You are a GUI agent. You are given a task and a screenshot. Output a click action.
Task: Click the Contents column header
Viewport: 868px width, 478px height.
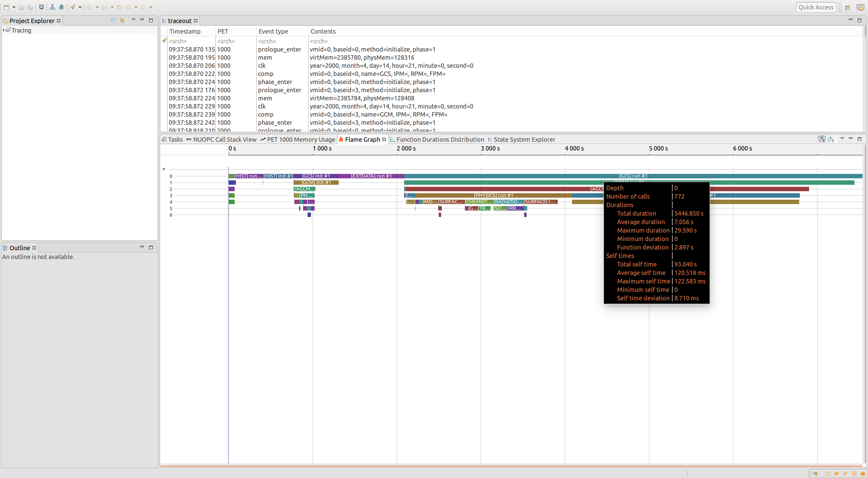[585, 31]
